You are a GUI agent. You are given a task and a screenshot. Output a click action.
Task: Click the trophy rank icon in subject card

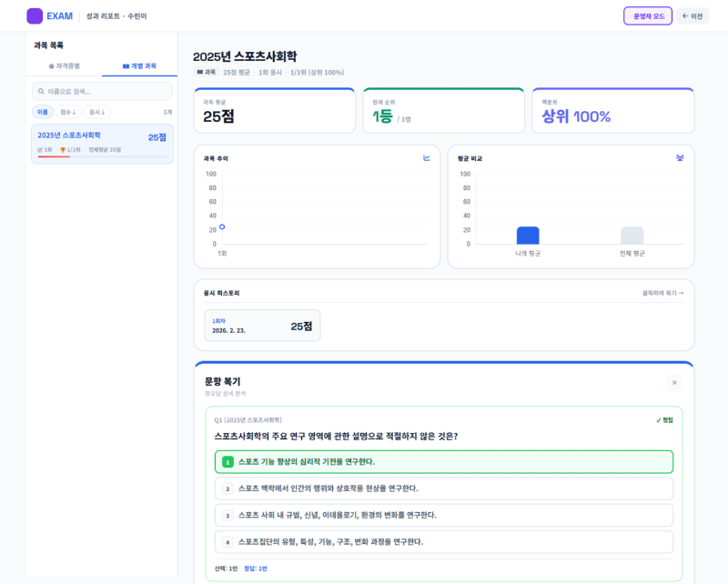coord(63,149)
